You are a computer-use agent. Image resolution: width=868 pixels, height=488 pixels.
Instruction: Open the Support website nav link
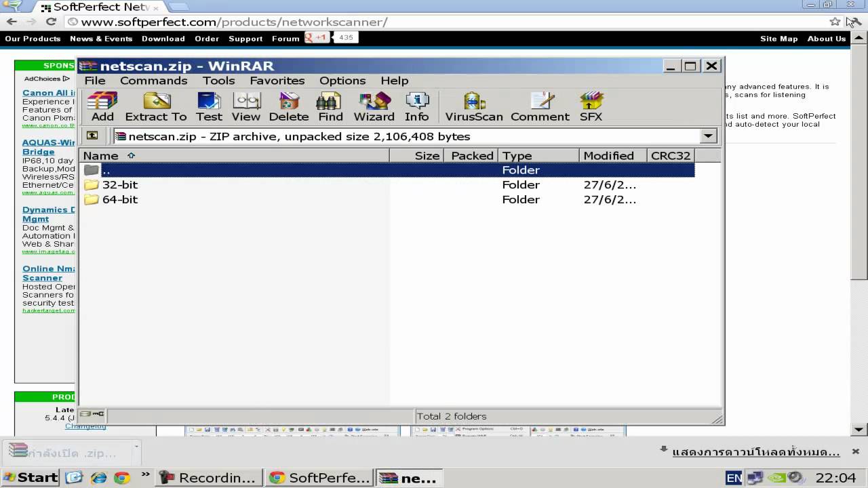[x=245, y=39]
